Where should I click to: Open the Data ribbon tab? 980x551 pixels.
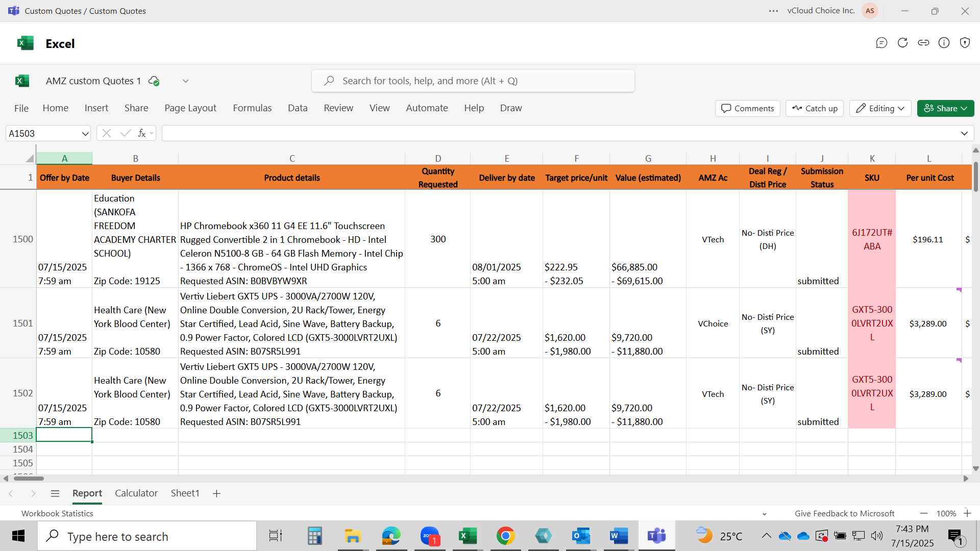[298, 108]
